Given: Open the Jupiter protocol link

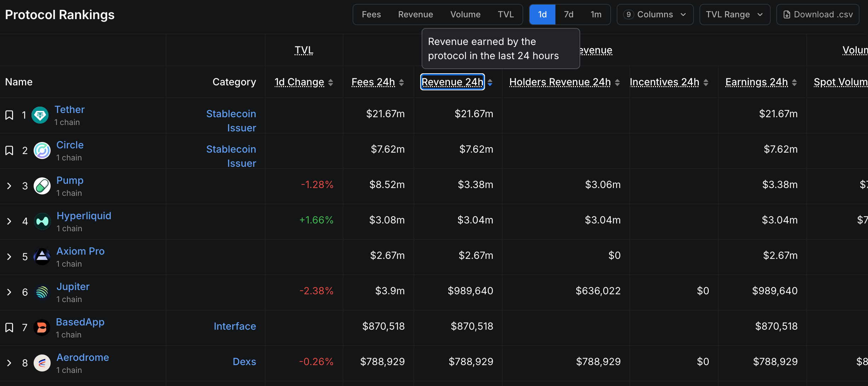Looking at the screenshot, I should click(x=73, y=286).
